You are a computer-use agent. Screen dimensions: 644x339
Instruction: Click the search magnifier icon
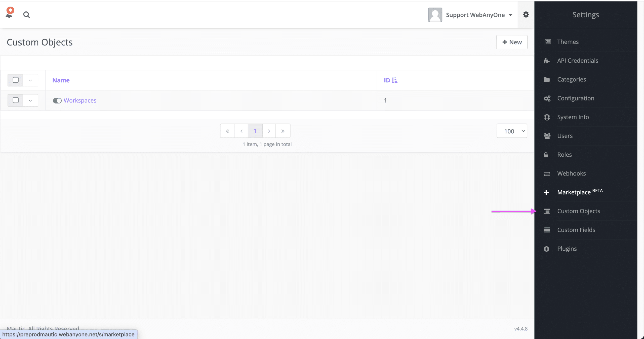(26, 15)
